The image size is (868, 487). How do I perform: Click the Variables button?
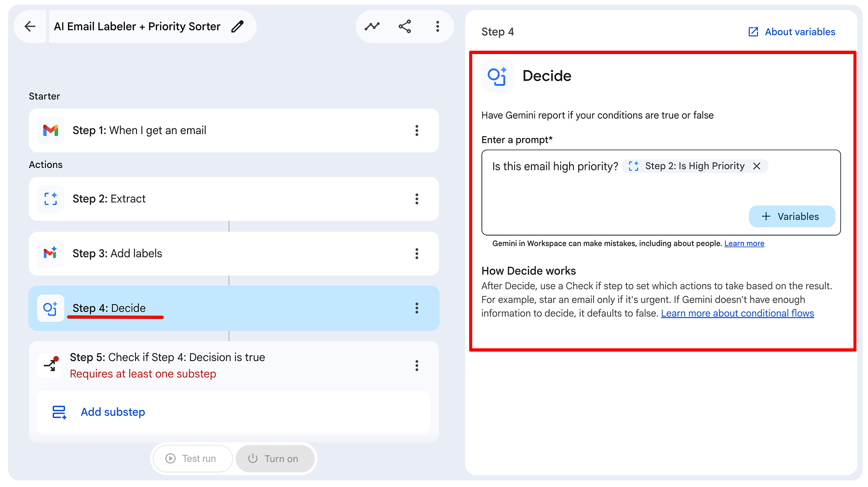point(792,216)
